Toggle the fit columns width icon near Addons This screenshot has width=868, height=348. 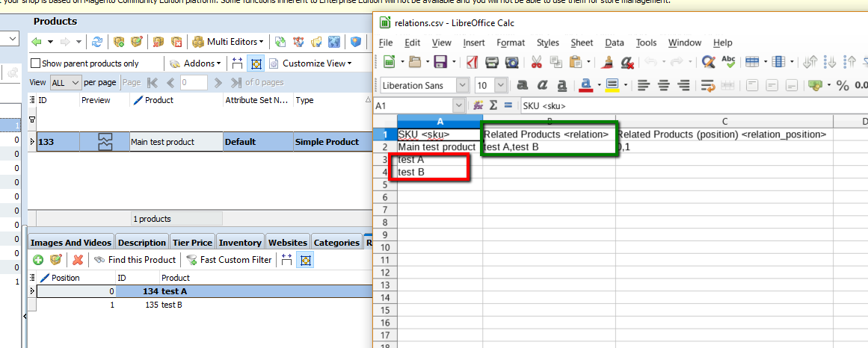pyautogui.click(x=238, y=63)
